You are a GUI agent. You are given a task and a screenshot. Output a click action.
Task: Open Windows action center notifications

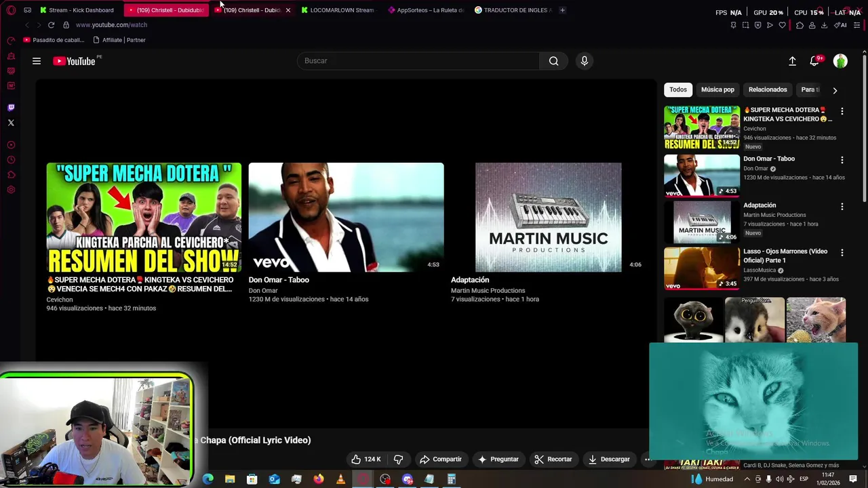point(853,479)
